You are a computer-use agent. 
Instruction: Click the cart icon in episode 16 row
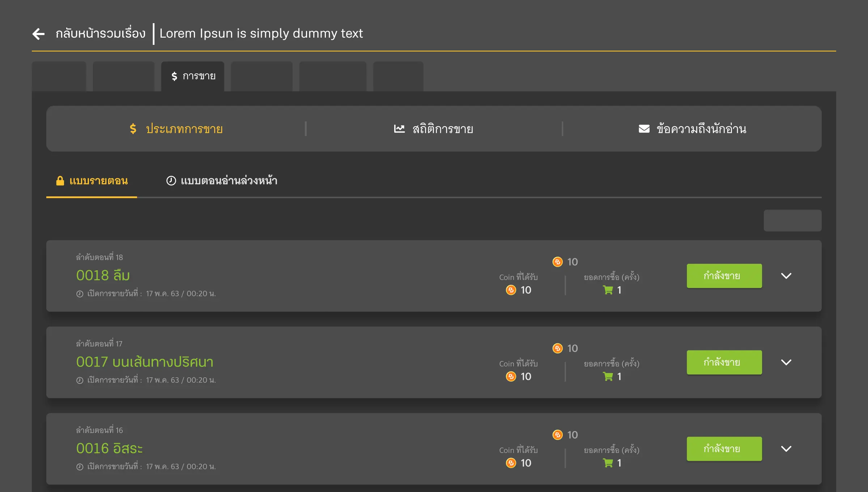608,463
